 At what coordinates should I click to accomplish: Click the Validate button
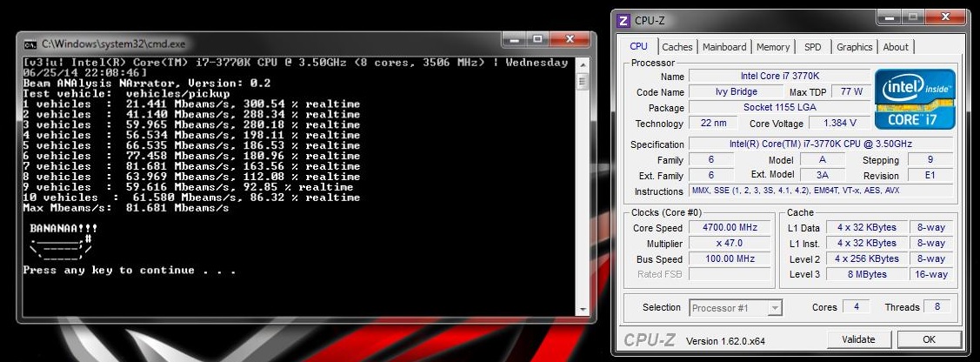point(858,339)
